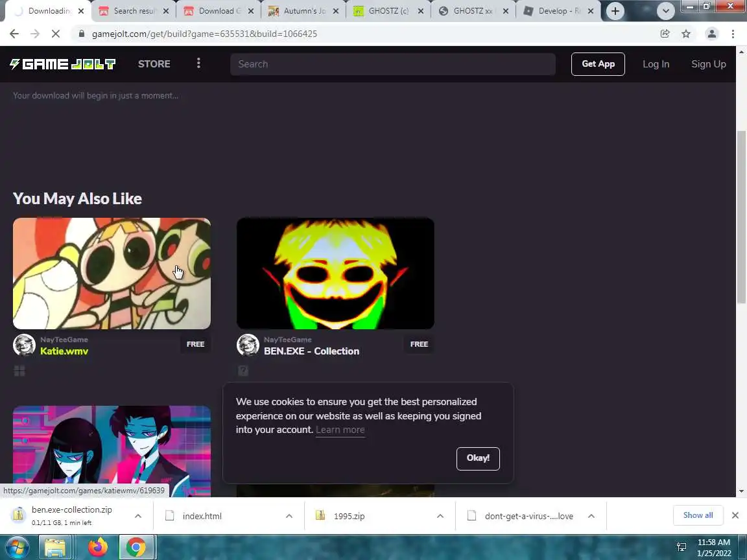Open the Katie.wmv Powerpuff thumbnail

[x=112, y=274]
